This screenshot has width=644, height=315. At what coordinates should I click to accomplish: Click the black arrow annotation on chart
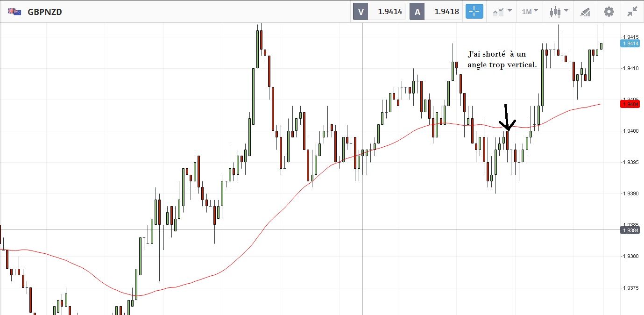click(506, 118)
